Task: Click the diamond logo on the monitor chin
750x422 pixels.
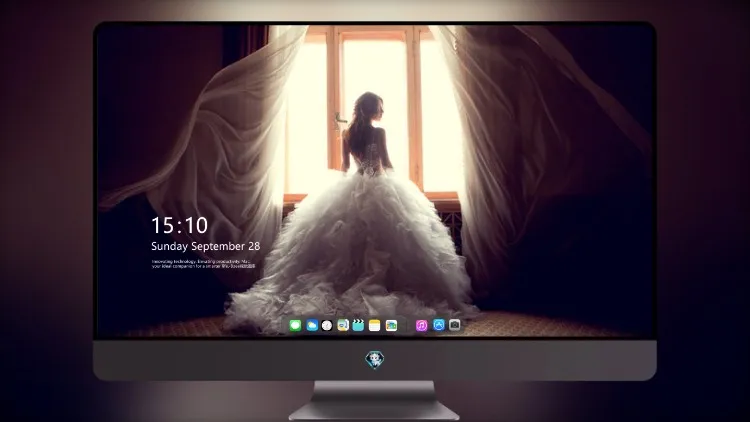Action: pyautogui.click(x=375, y=360)
